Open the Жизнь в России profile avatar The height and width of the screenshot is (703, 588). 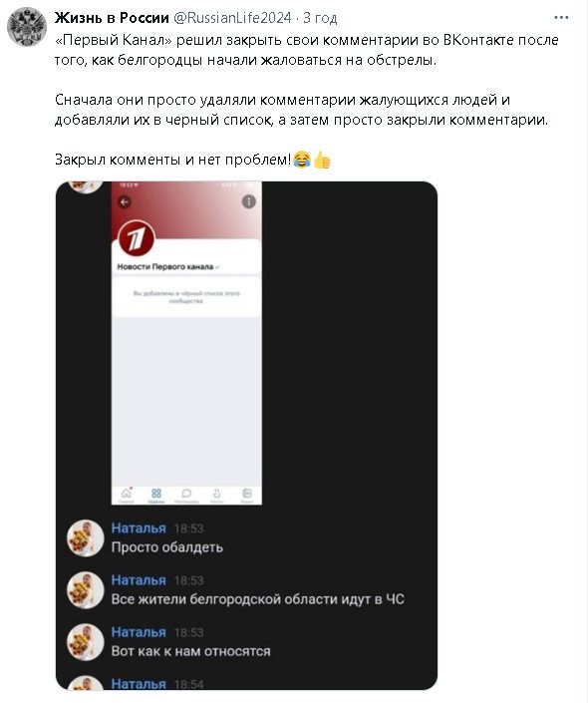coord(27,27)
